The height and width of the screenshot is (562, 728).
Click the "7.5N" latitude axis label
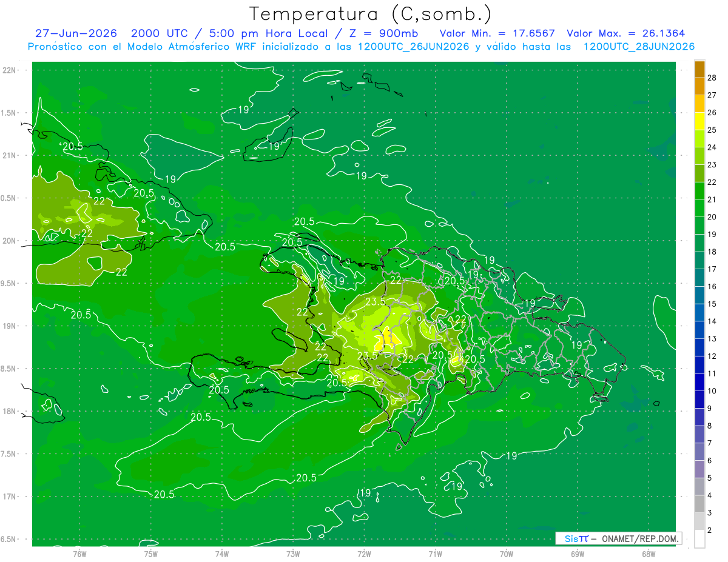coord(9,454)
